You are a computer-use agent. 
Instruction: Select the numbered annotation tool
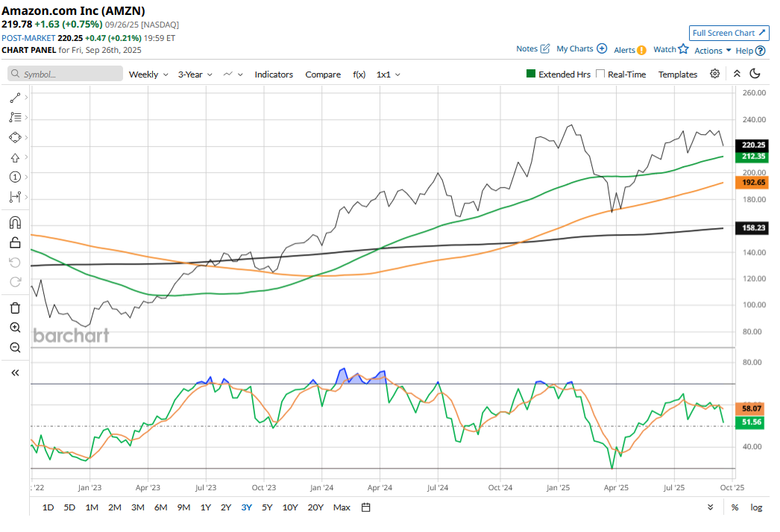[15, 177]
